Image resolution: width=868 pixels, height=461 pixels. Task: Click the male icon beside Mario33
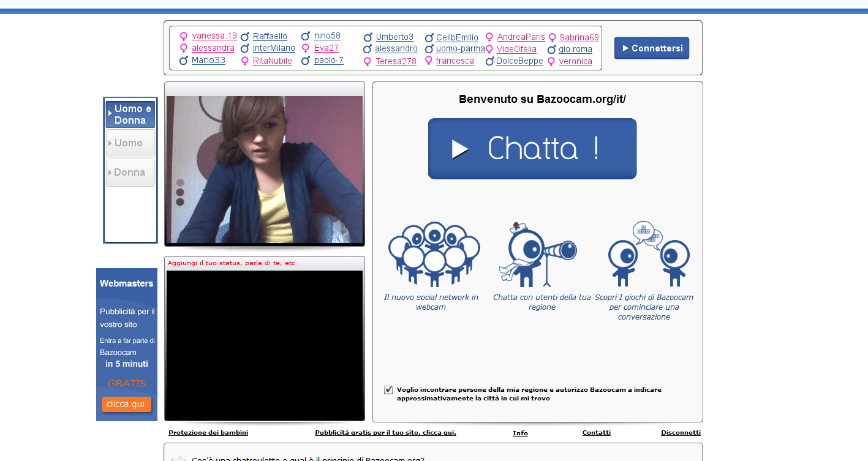(183, 61)
